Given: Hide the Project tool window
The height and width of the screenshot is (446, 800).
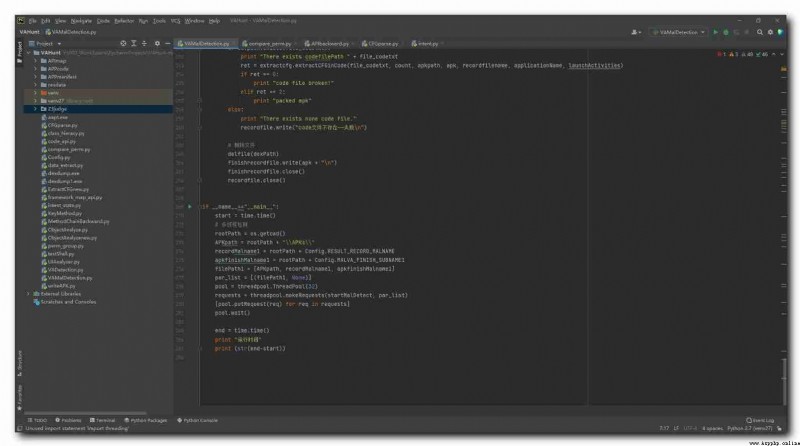Looking at the screenshot, I should pyautogui.click(x=167, y=44).
